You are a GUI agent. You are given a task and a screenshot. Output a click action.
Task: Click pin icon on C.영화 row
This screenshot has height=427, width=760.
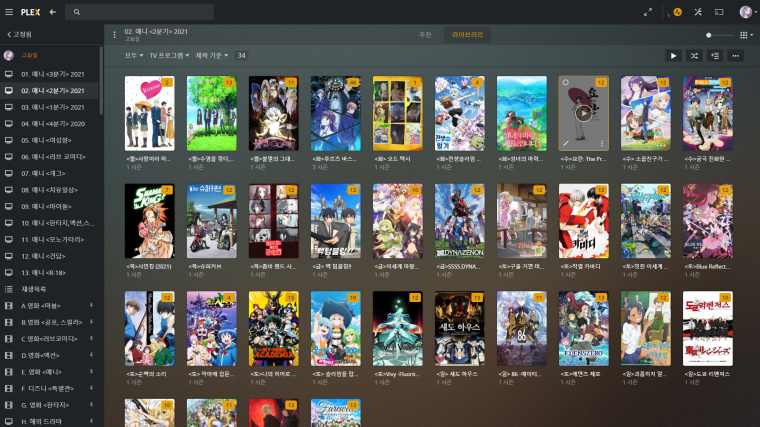(x=91, y=339)
